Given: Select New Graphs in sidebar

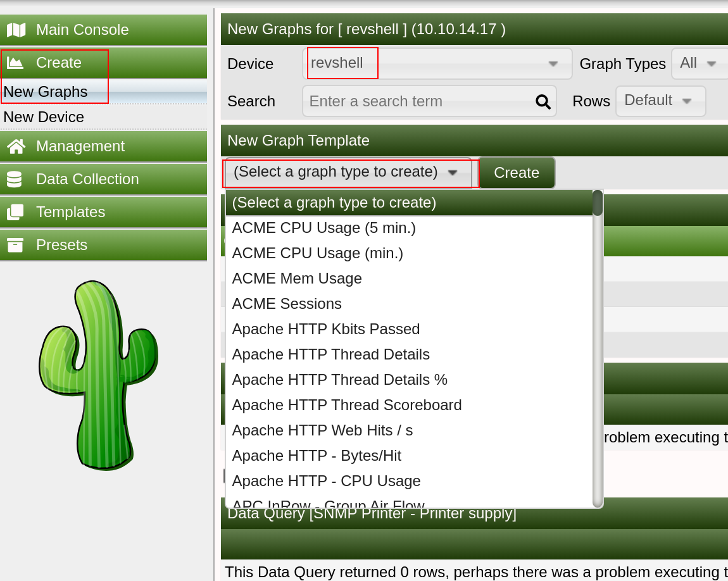Looking at the screenshot, I should pos(104,91).
